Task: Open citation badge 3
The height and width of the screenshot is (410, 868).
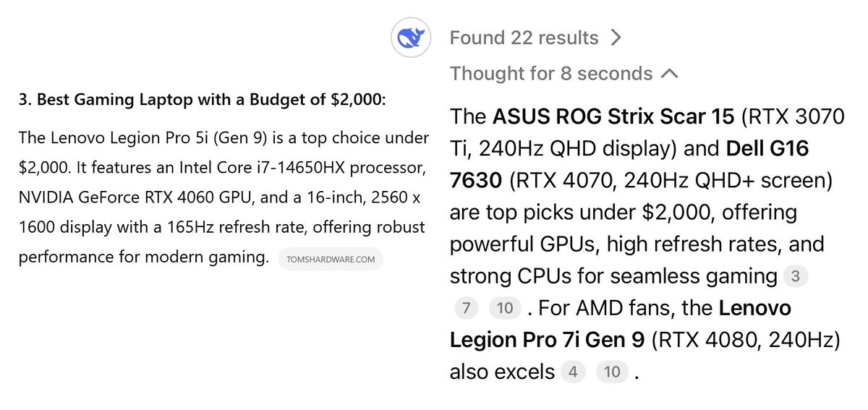Action: pos(796,276)
